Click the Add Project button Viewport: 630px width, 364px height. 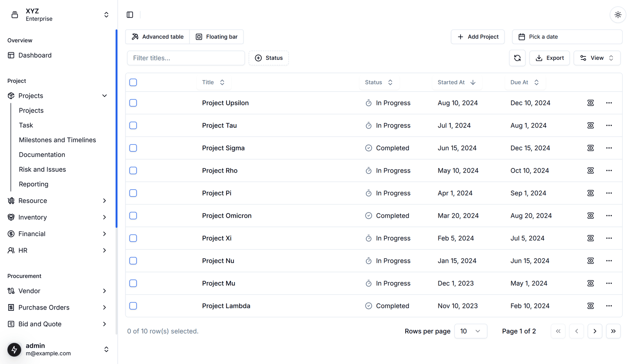(477, 37)
